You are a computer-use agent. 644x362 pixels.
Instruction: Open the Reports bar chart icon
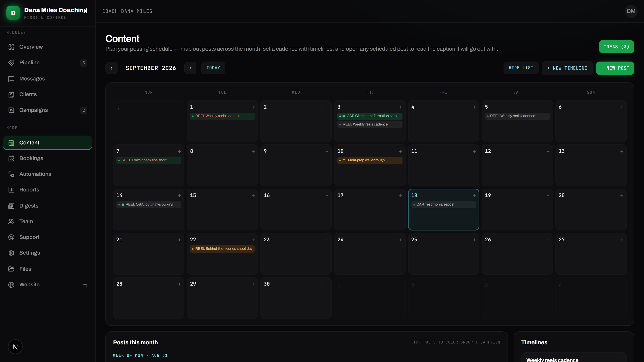[11, 190]
